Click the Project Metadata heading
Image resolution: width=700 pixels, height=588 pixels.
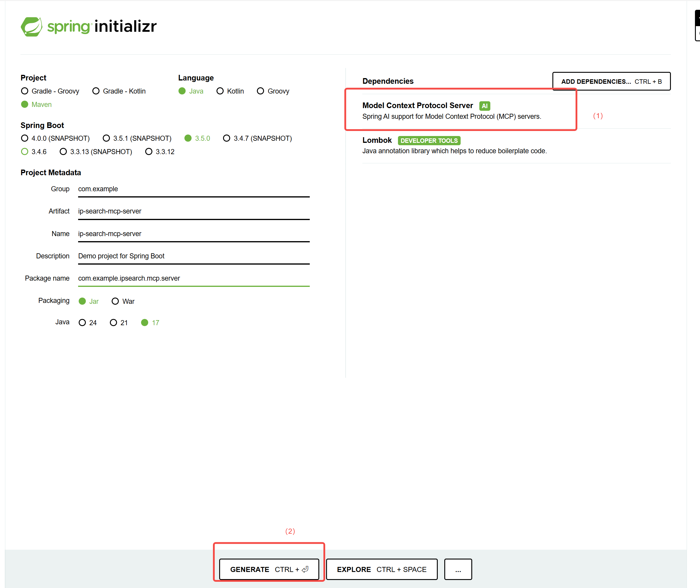pos(51,173)
